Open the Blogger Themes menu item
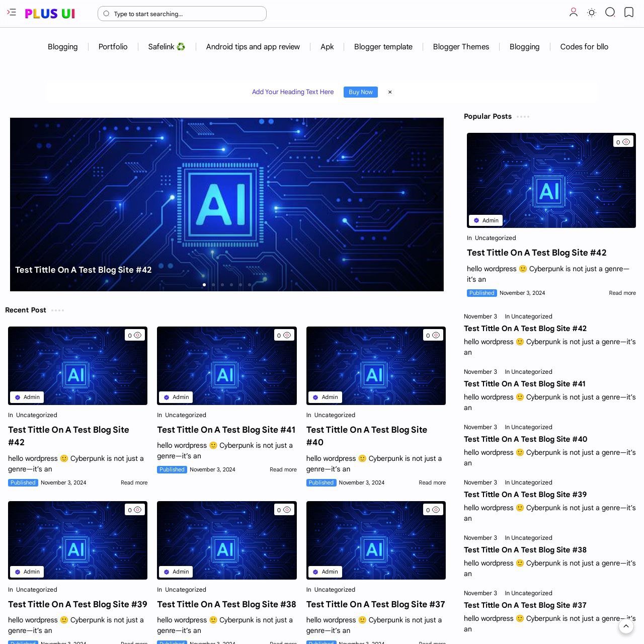 click(461, 46)
